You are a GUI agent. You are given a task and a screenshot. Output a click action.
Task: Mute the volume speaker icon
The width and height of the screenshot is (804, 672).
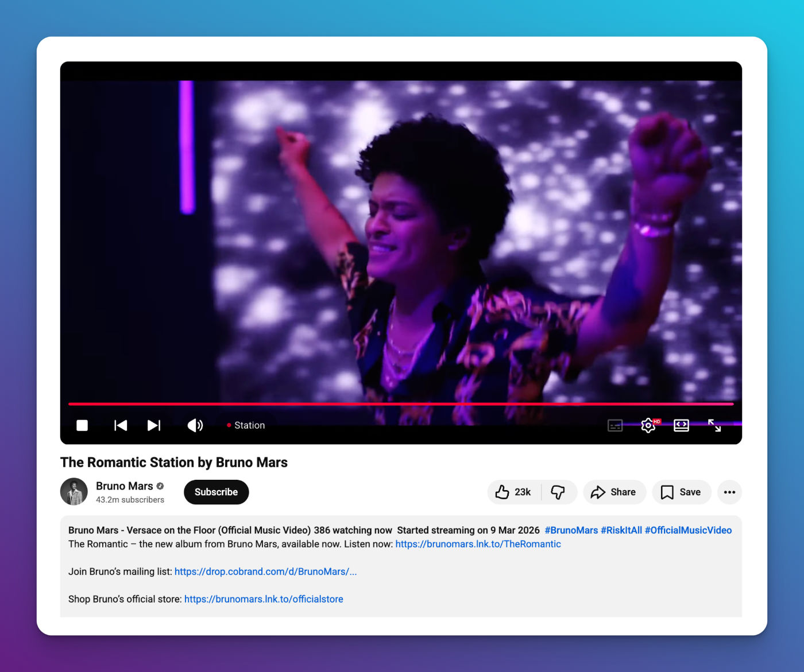click(x=195, y=425)
